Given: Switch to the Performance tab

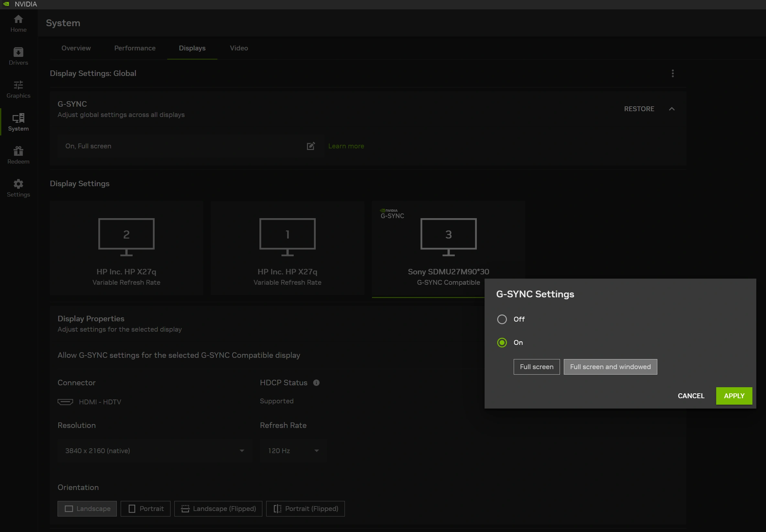Looking at the screenshot, I should coord(135,48).
